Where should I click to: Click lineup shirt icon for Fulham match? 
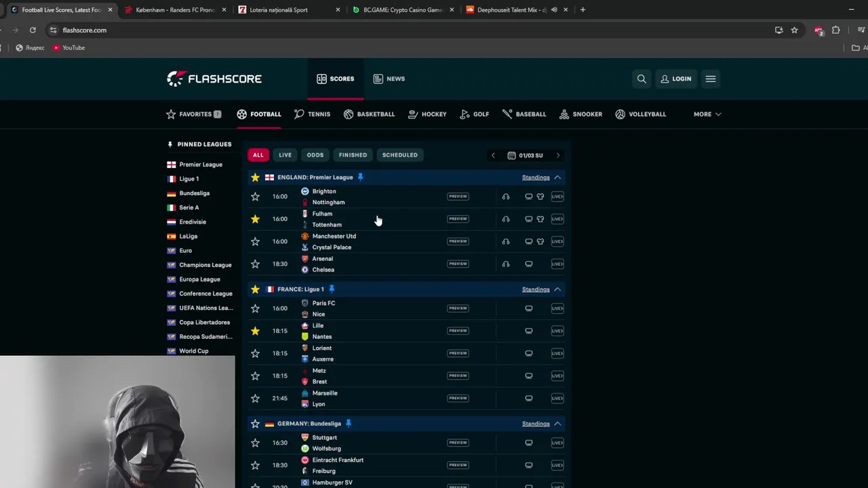[540, 219]
